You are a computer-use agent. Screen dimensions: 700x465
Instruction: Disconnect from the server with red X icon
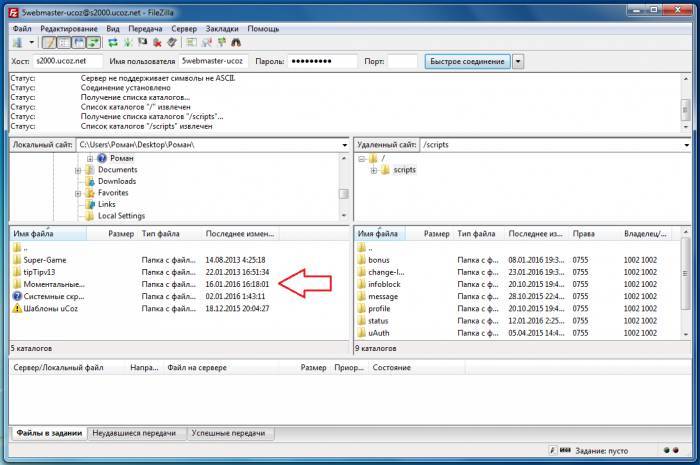(157, 43)
